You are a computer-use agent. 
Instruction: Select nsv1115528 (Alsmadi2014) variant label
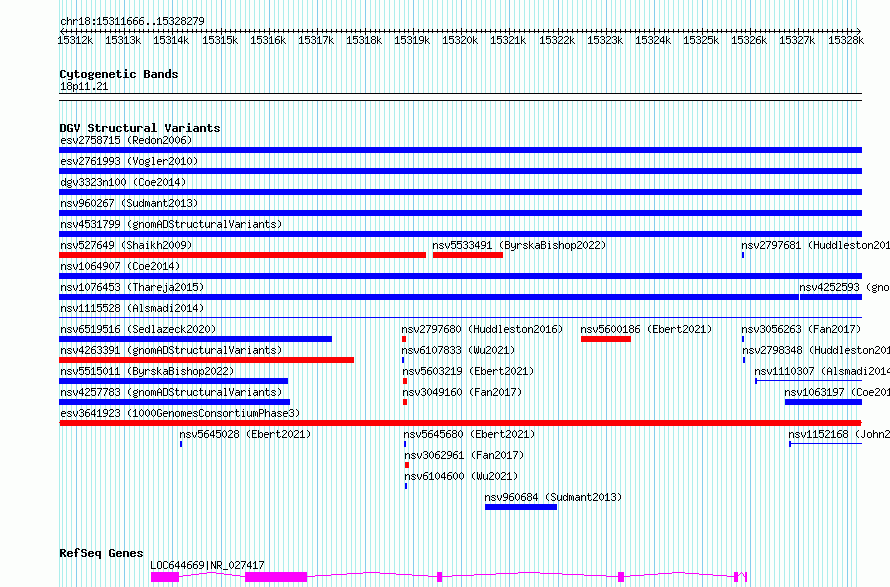(x=132, y=308)
